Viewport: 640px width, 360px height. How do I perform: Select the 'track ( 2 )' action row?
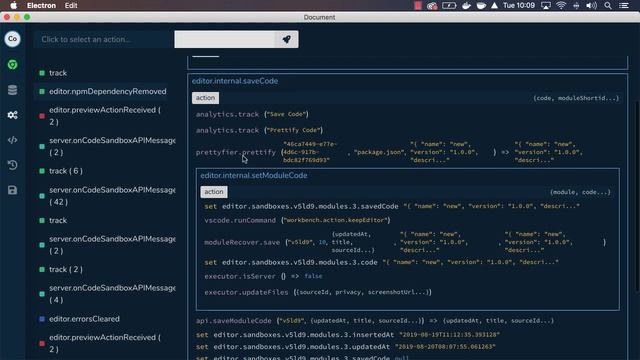click(x=66, y=269)
